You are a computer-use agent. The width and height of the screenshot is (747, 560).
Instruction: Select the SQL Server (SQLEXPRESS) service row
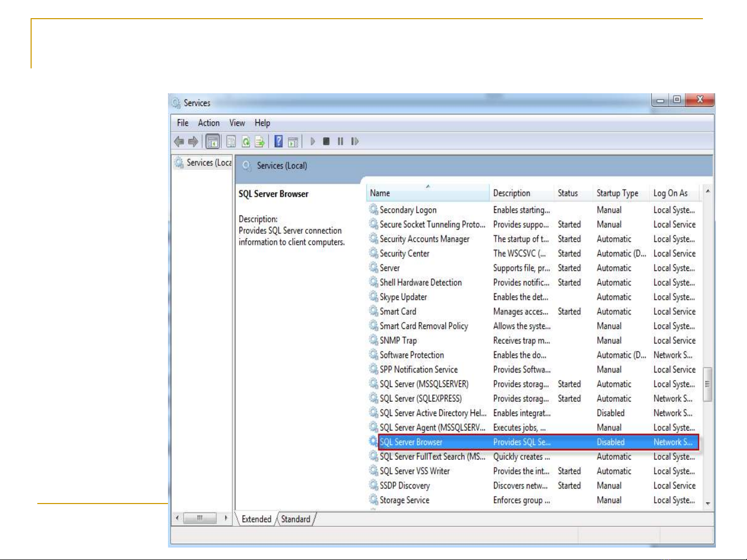click(x=420, y=398)
